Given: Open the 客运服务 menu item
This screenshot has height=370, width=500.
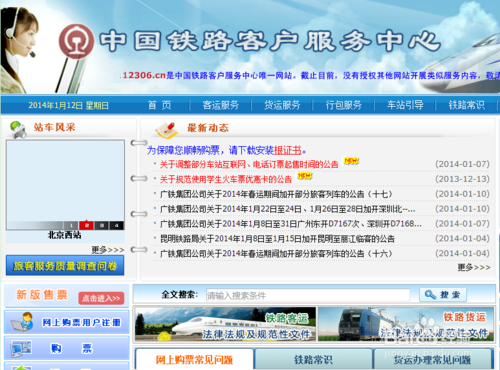Looking at the screenshot, I should tap(221, 105).
